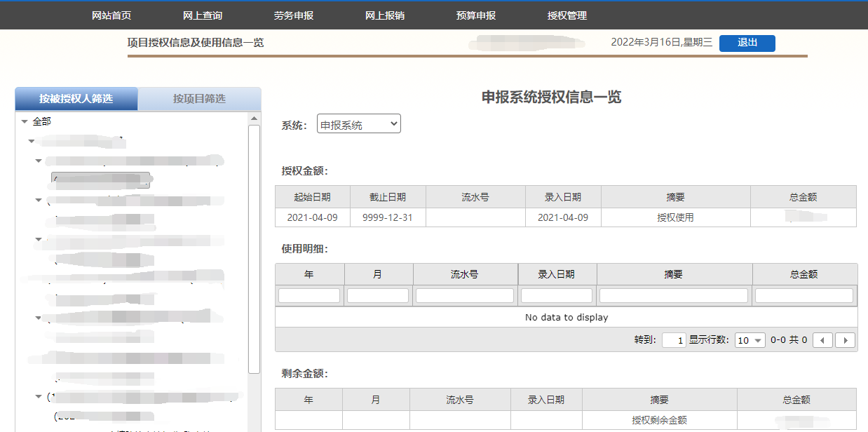This screenshot has height=432, width=868.
Task: Click the 起始日期 header in 授权金额 table
Action: click(312, 197)
